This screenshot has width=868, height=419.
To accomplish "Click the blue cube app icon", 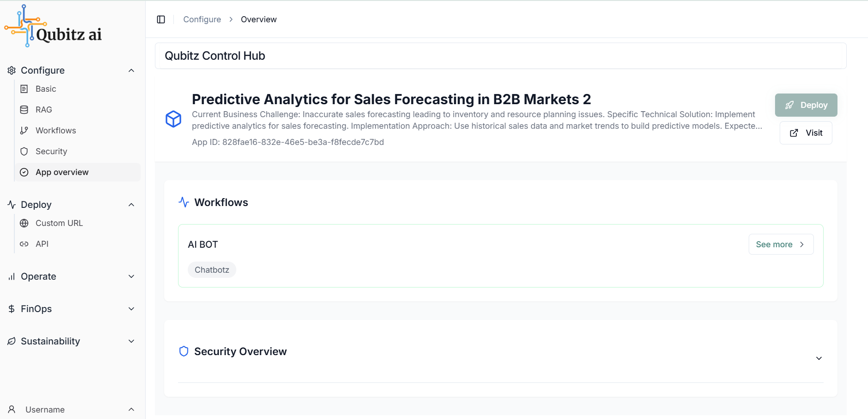I will coord(173,119).
